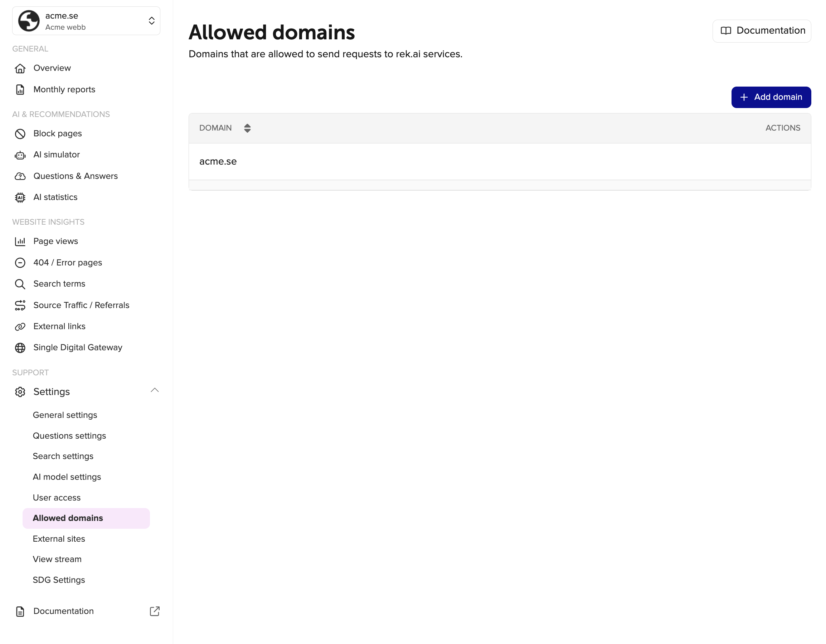
Task: Open the User access settings page
Action: point(57,498)
